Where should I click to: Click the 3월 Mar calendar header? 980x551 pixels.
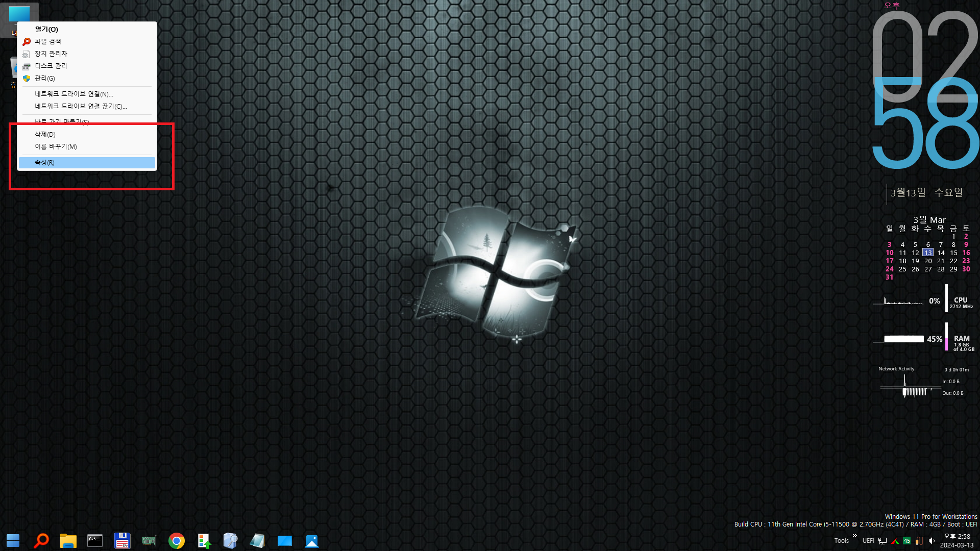[x=929, y=220]
